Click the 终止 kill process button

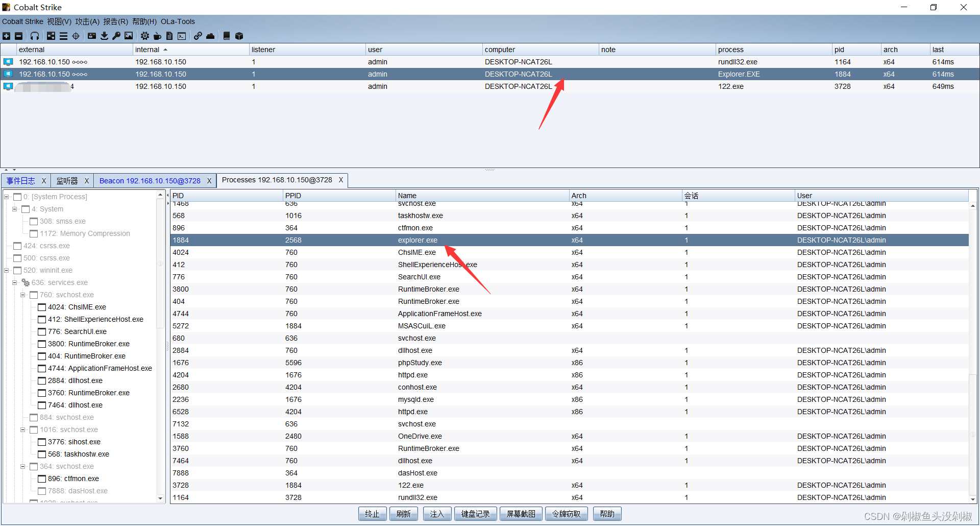372,514
